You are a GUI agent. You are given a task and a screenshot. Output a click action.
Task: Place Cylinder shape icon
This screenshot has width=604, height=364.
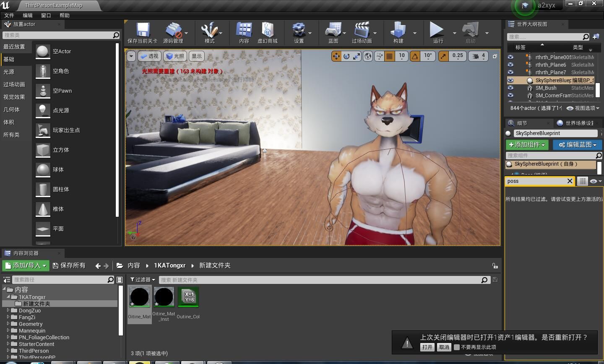tap(43, 190)
